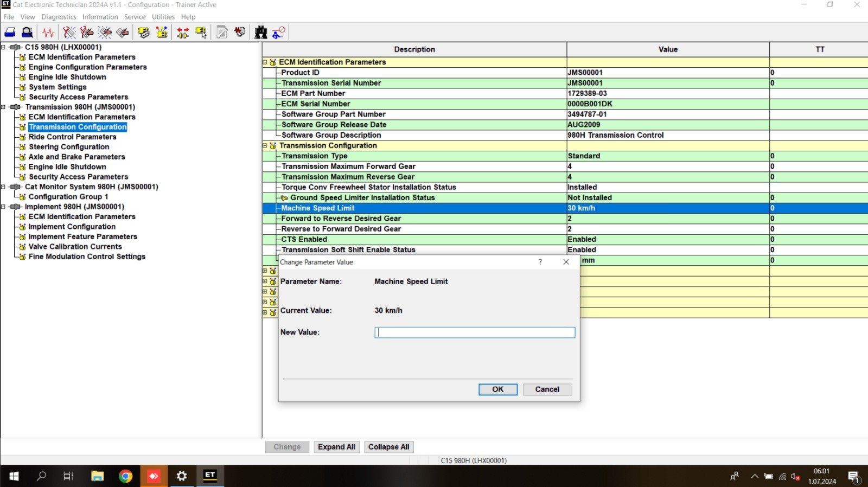Open the ECM Summary toolbar icon
The width and height of the screenshot is (868, 487).
(144, 33)
